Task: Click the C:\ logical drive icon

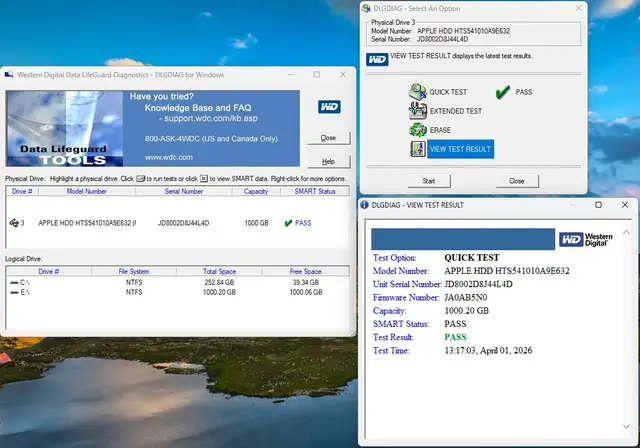Action: tap(12, 283)
